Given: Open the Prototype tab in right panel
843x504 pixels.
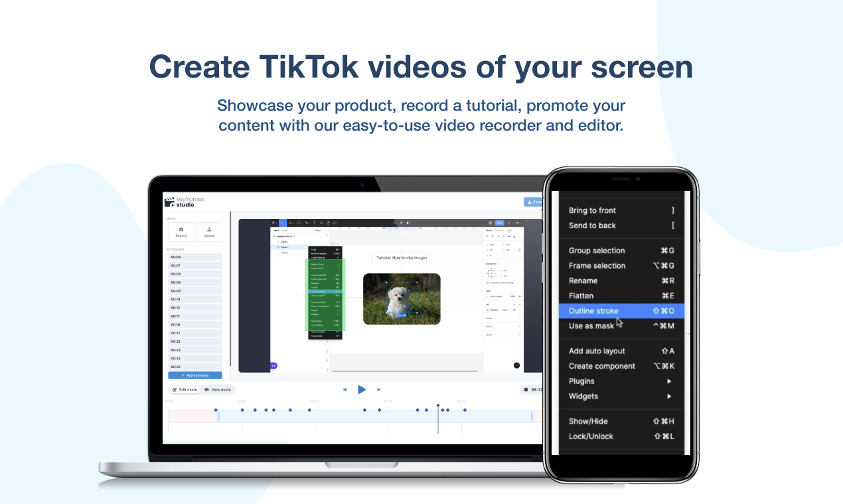Looking at the screenshot, I should click(x=499, y=230).
